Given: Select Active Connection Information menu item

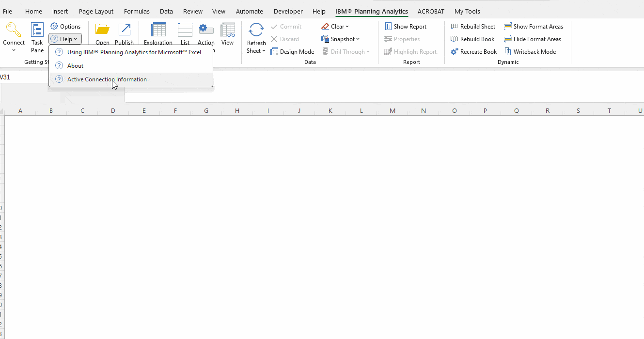Looking at the screenshot, I should pyautogui.click(x=107, y=79).
